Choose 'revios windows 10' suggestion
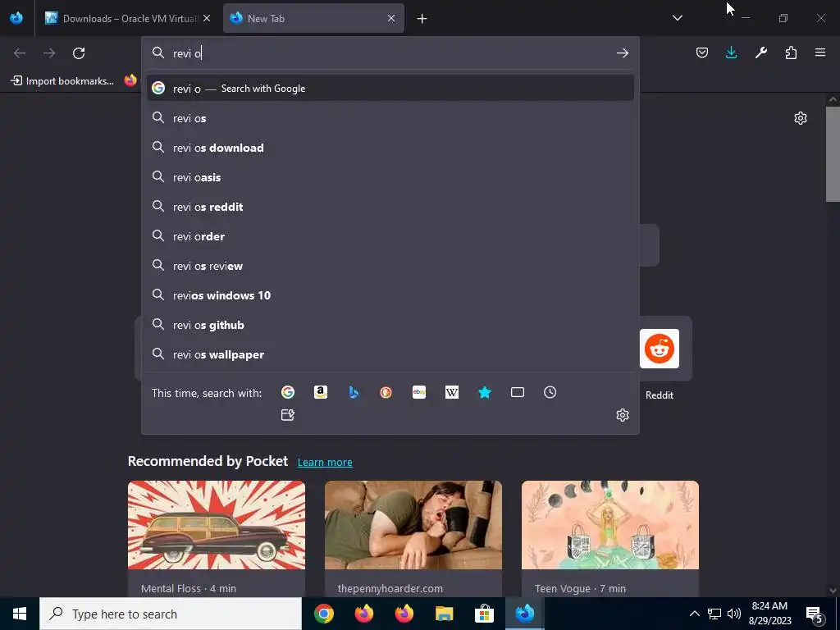The image size is (840, 630). click(x=390, y=295)
